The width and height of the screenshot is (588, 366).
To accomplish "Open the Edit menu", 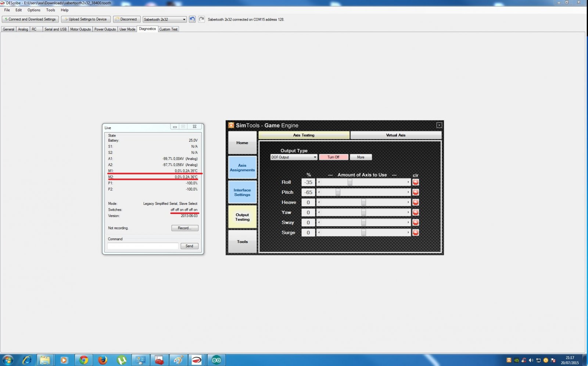I will 19,10.
